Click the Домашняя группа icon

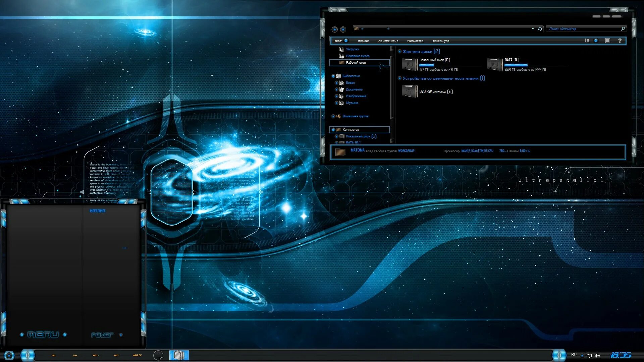tap(338, 116)
